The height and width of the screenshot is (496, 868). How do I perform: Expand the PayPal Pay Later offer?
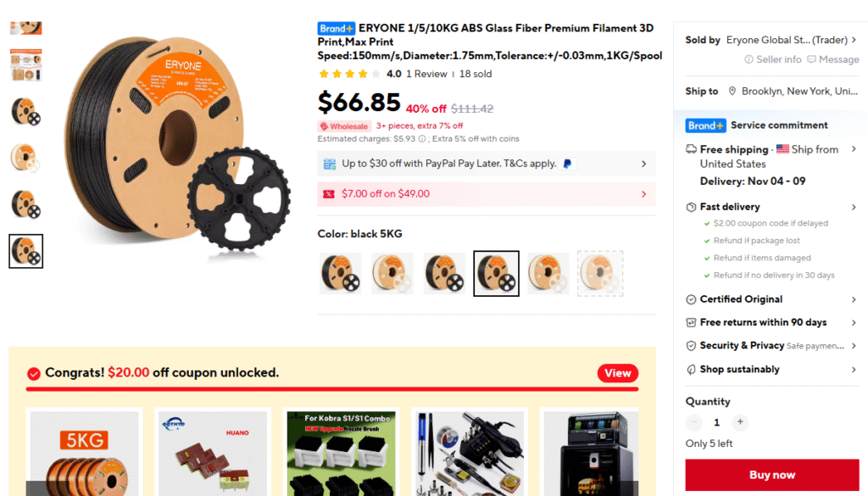point(486,164)
